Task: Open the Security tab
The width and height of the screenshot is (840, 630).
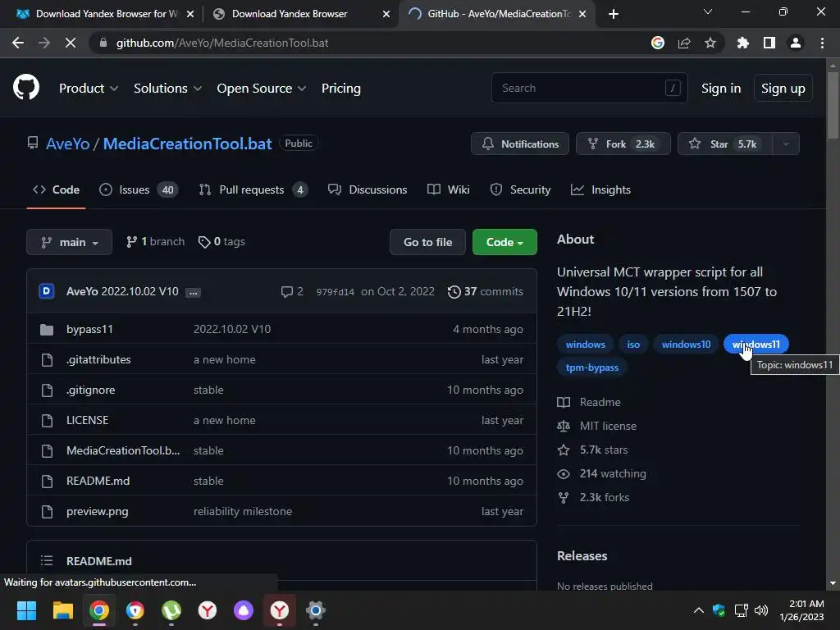Action: [x=520, y=189]
